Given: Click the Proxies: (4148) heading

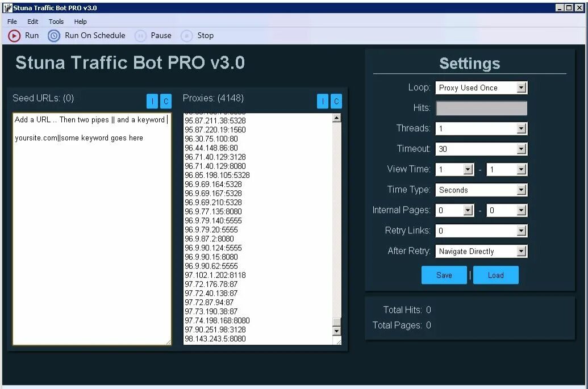Looking at the screenshot, I should 213,98.
